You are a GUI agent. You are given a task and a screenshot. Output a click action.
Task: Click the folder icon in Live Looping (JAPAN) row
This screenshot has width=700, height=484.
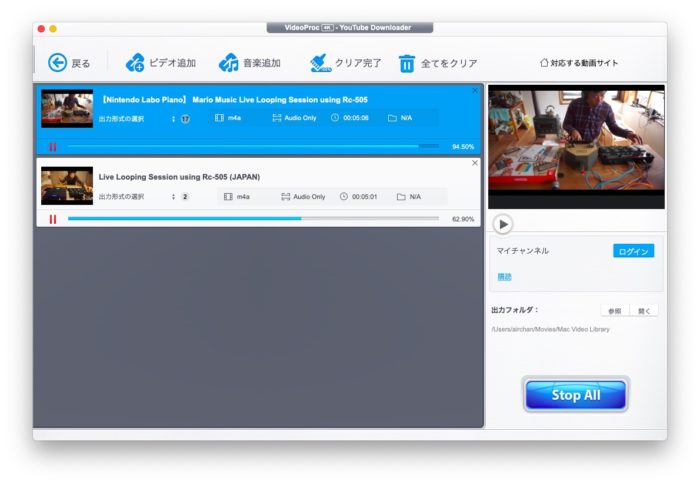point(401,196)
